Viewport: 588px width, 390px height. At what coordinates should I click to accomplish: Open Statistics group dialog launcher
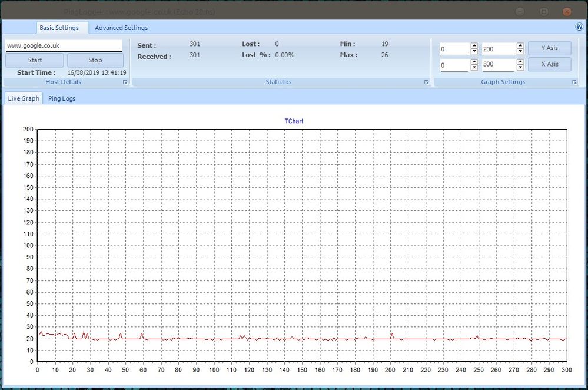[x=427, y=82]
